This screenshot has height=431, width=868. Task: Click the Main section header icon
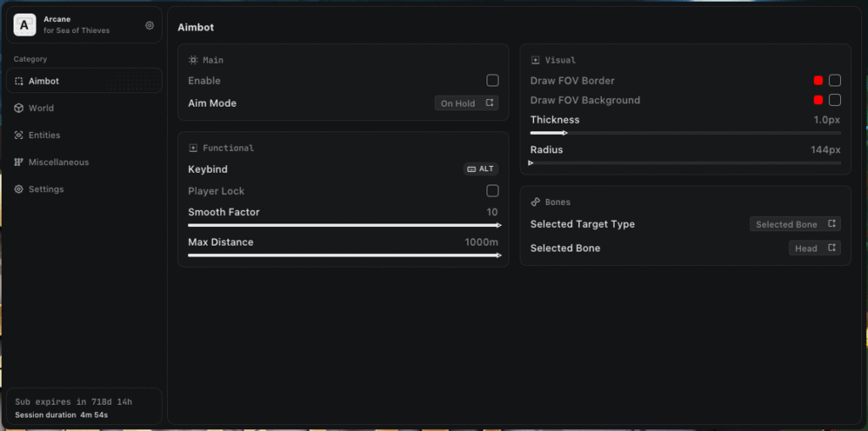(x=193, y=60)
